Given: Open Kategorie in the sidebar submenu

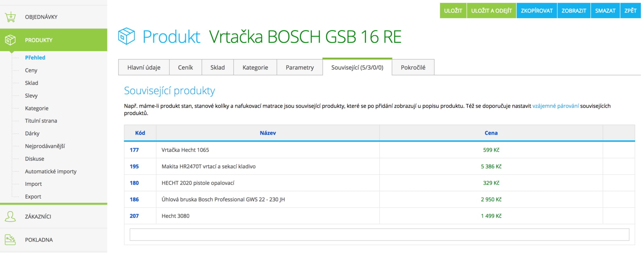Looking at the screenshot, I should (37, 108).
